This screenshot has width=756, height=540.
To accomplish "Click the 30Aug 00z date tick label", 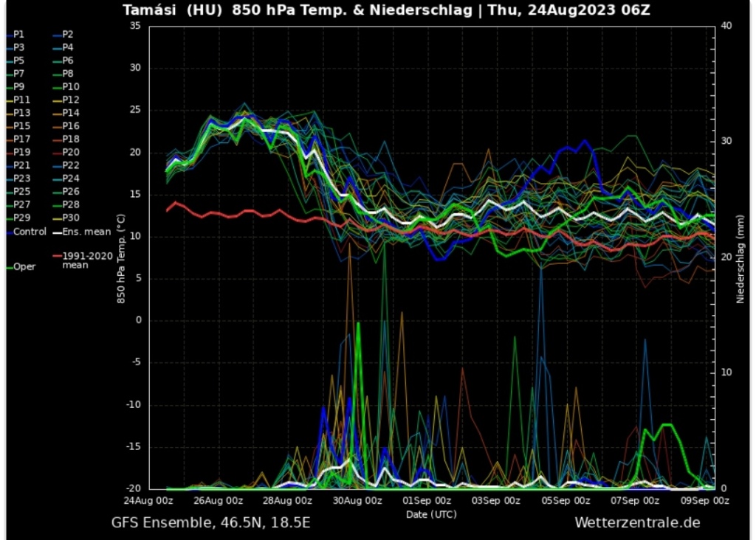I will pyautogui.click(x=357, y=500).
